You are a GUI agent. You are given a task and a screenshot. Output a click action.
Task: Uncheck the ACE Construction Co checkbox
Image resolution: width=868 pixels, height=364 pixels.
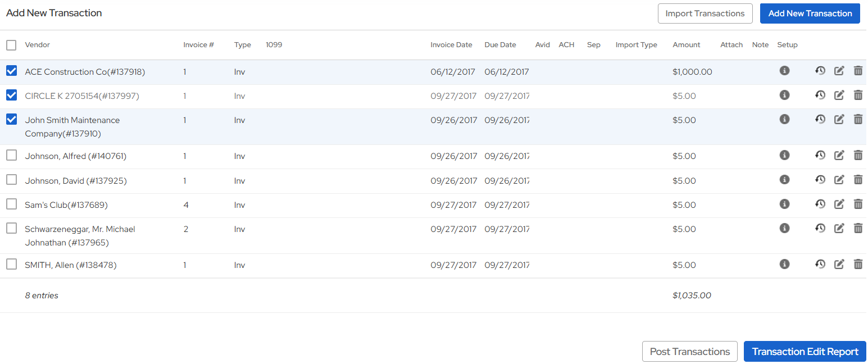tap(11, 71)
